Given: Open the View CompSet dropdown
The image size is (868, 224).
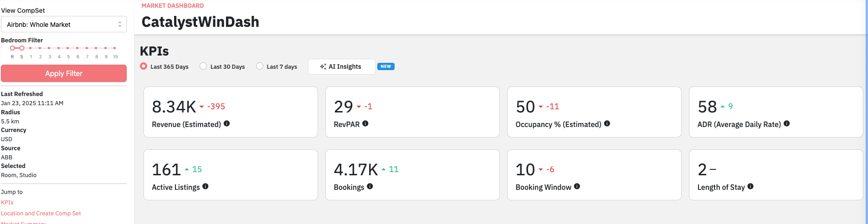Looking at the screenshot, I should [x=64, y=25].
